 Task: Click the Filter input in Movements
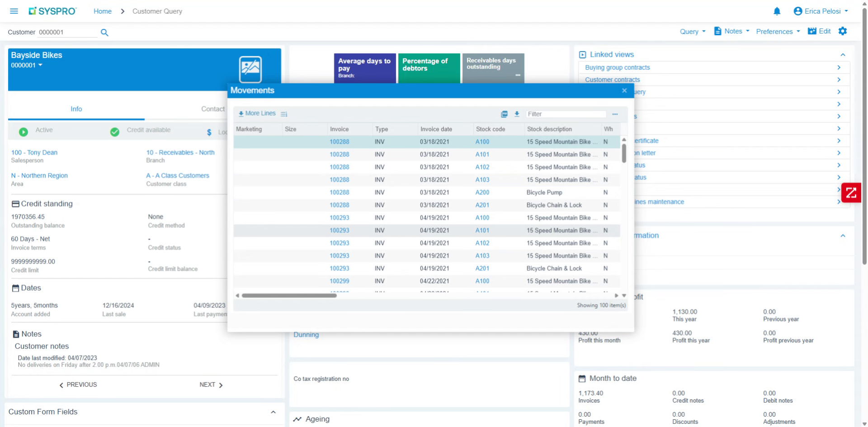tap(566, 114)
